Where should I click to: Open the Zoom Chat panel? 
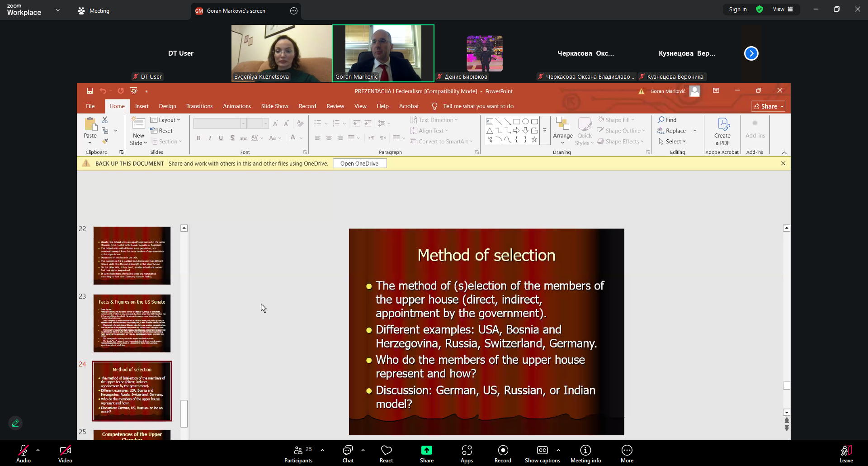[348, 453]
